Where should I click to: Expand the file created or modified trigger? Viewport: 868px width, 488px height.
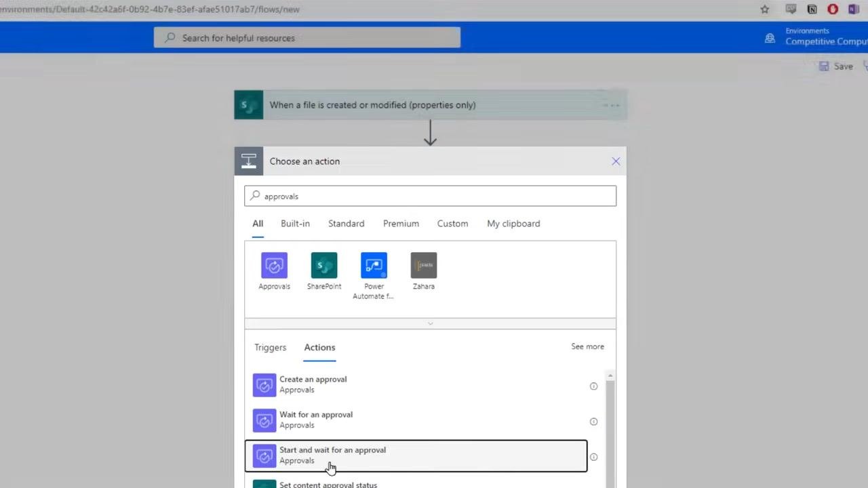[x=431, y=105]
